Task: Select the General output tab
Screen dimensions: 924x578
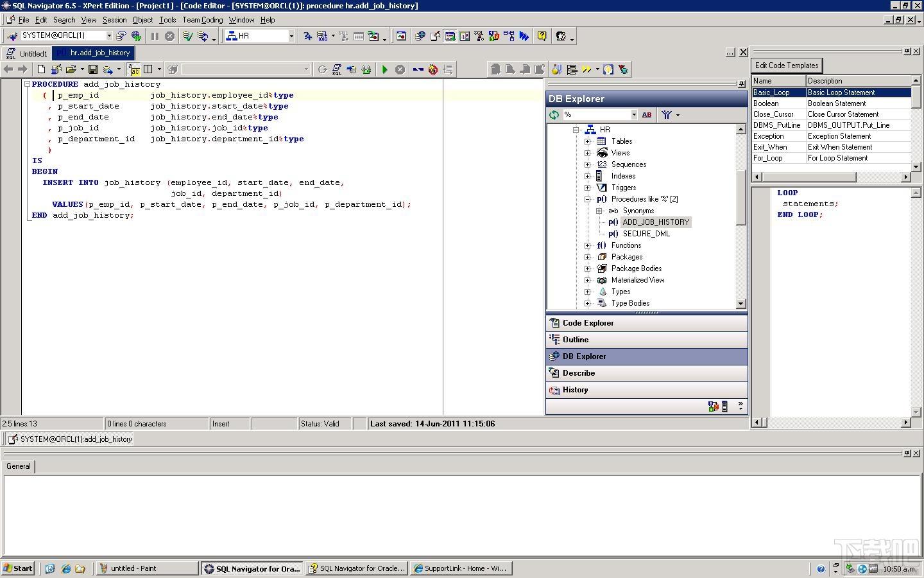Action: point(19,466)
